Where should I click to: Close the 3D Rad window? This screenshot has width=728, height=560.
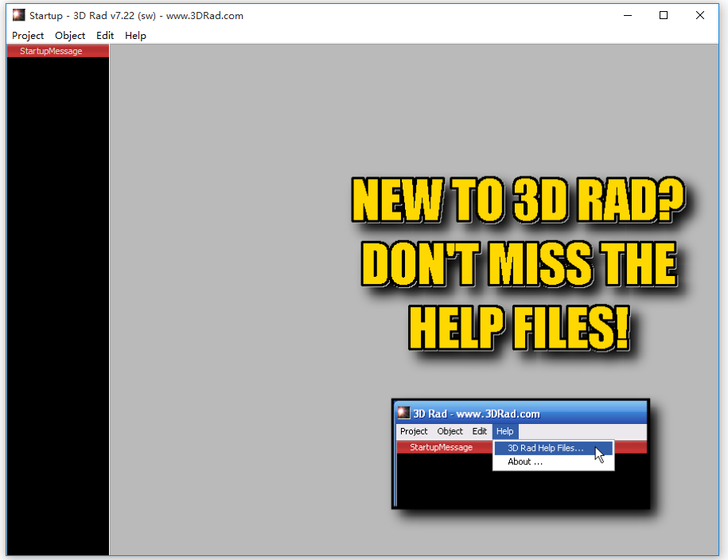(x=700, y=15)
